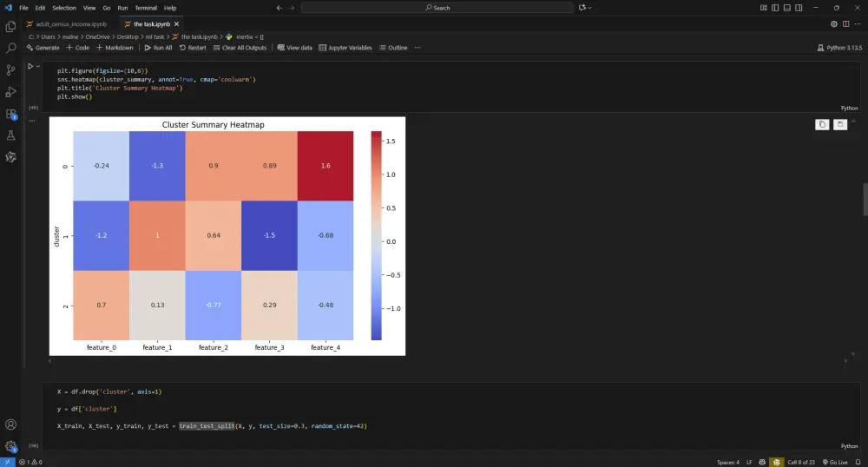
Task: Toggle the notebook Outline
Action: [393, 48]
